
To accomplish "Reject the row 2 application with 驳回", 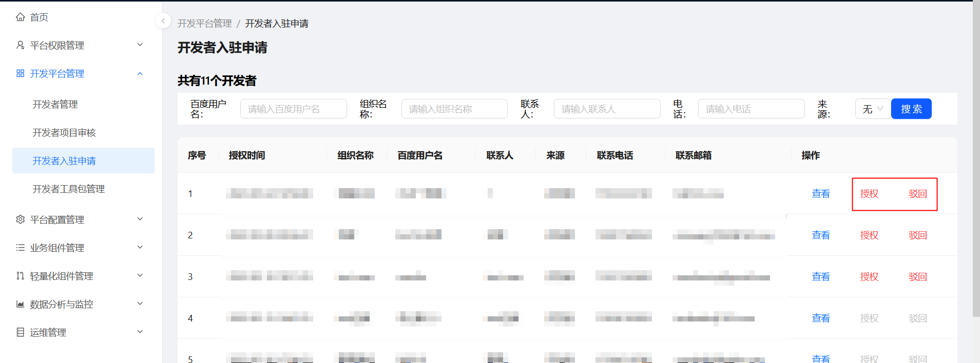I will [x=917, y=235].
